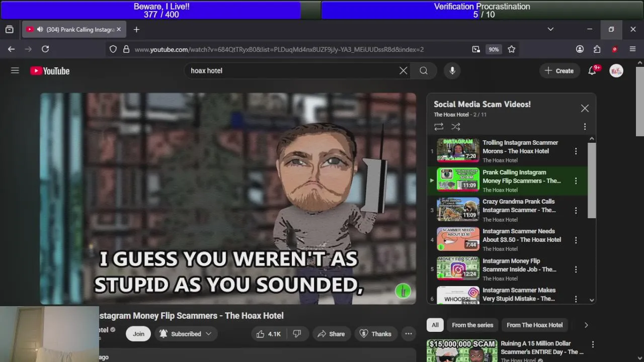Close the Social Media Scam Videos playlist panel
The height and width of the screenshot is (362, 644).
(585, 108)
